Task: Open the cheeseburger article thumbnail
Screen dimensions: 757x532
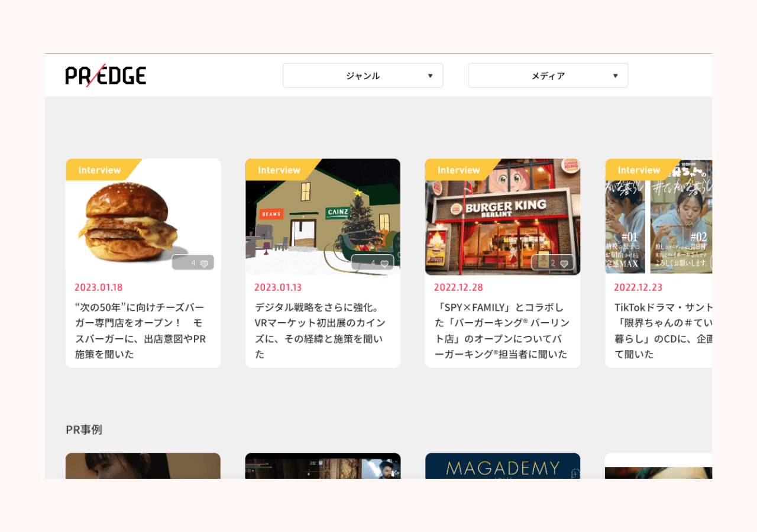Action: tap(143, 217)
